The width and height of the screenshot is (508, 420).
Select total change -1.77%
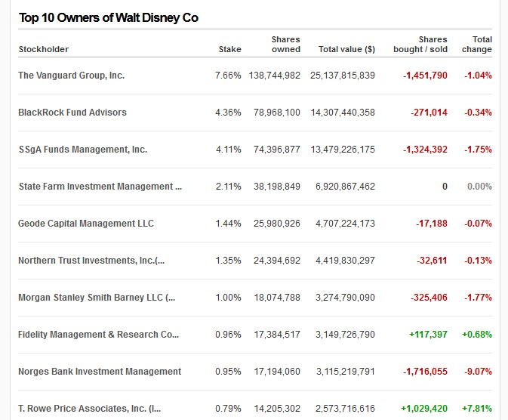pos(478,297)
